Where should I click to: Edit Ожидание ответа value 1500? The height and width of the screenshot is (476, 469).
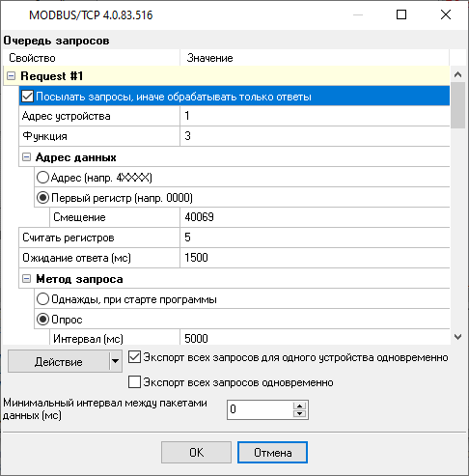(x=315, y=258)
